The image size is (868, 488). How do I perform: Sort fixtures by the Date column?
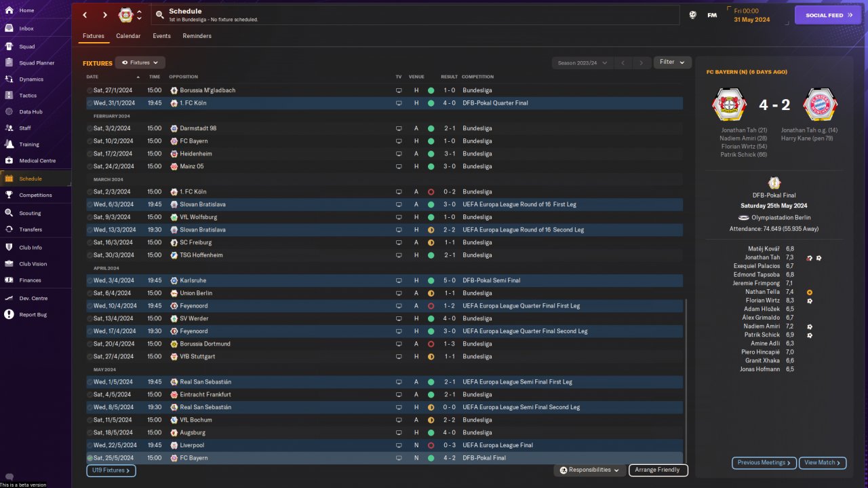pos(92,77)
